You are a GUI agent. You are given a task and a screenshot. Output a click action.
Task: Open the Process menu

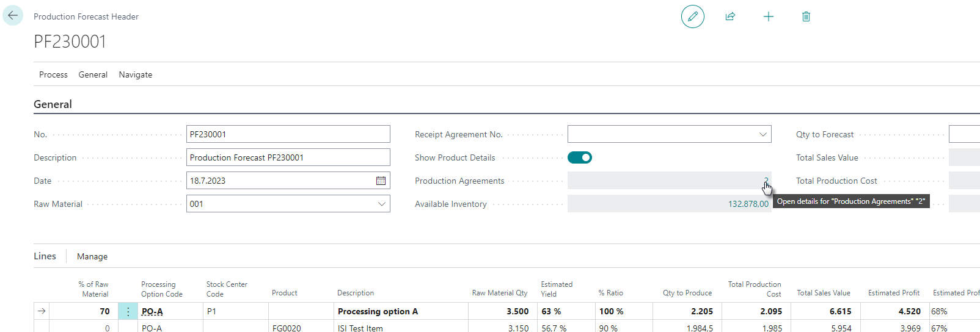(x=53, y=74)
